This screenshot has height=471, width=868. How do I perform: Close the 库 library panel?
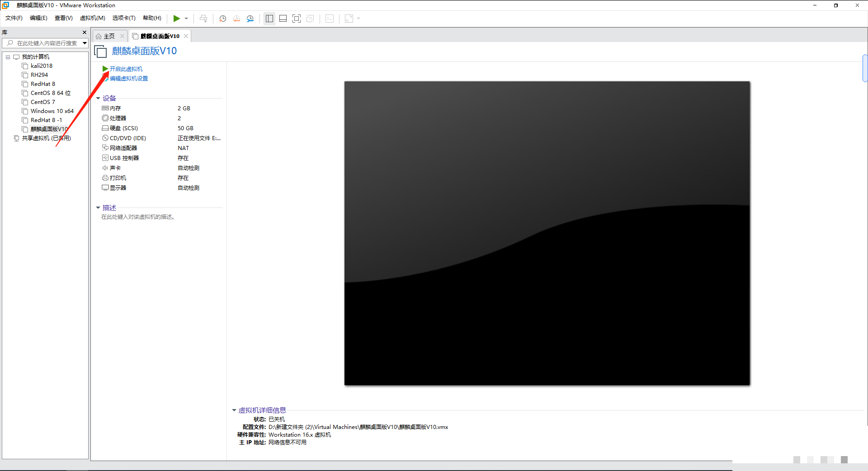pos(85,33)
